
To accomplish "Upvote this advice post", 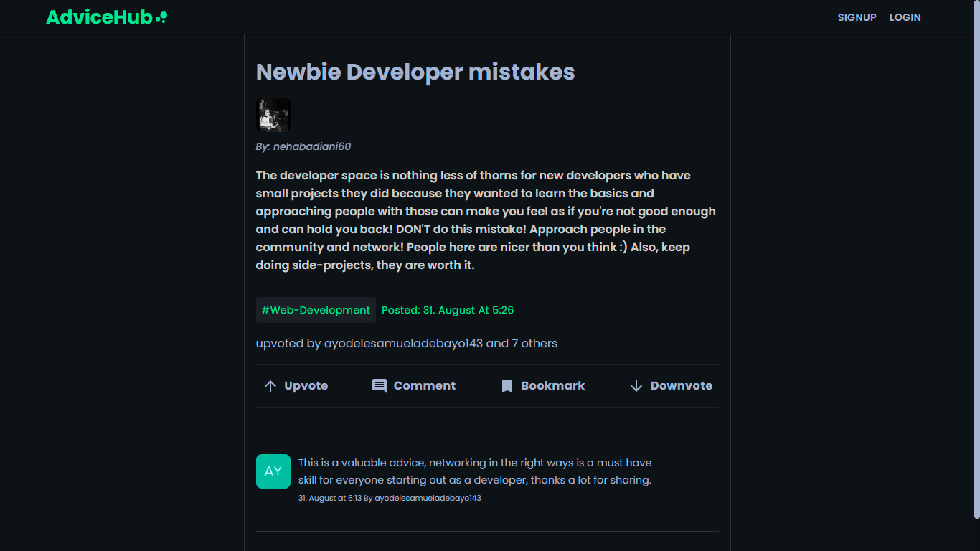I will coord(296,386).
